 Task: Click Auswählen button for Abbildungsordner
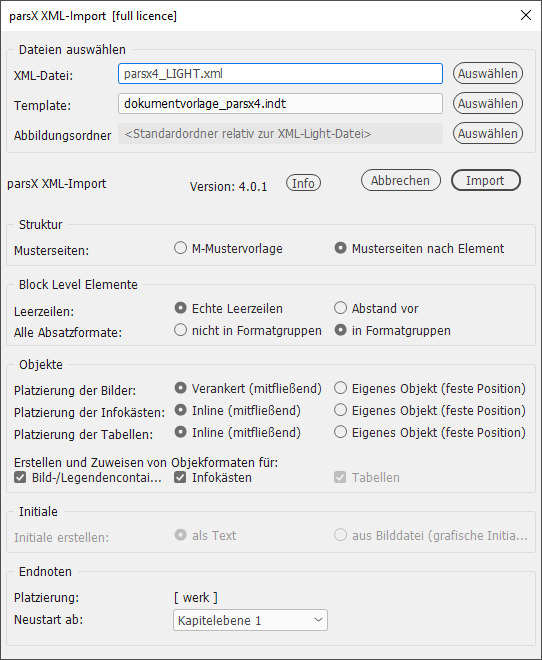pyautogui.click(x=488, y=133)
